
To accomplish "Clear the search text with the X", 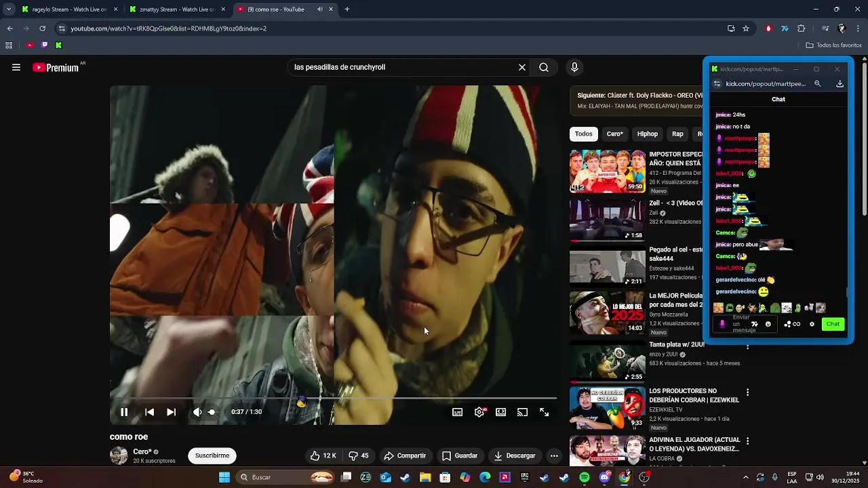I will point(522,67).
